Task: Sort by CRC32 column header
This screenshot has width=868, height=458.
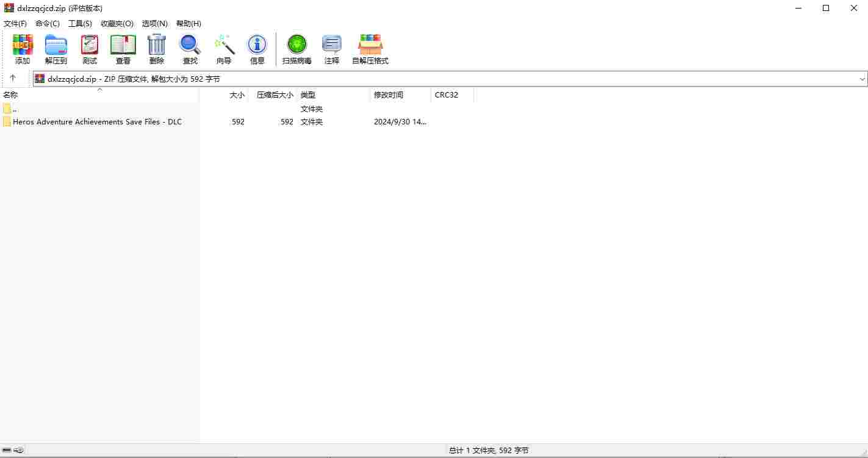Action: pyautogui.click(x=452, y=95)
